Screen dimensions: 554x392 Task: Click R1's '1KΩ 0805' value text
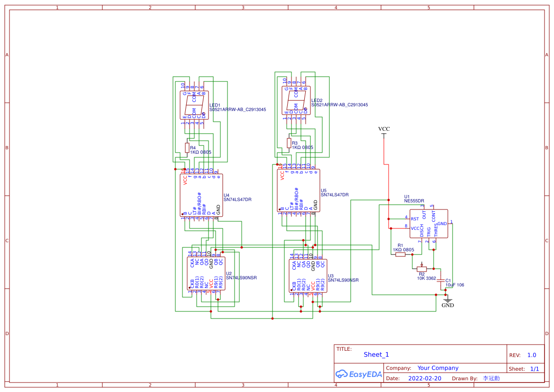[x=403, y=249]
